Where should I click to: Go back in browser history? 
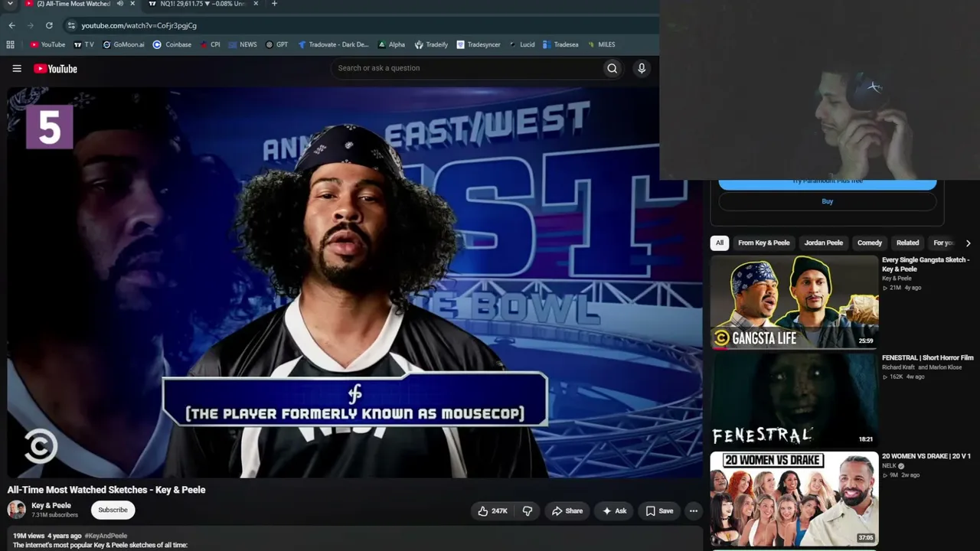tap(11, 25)
